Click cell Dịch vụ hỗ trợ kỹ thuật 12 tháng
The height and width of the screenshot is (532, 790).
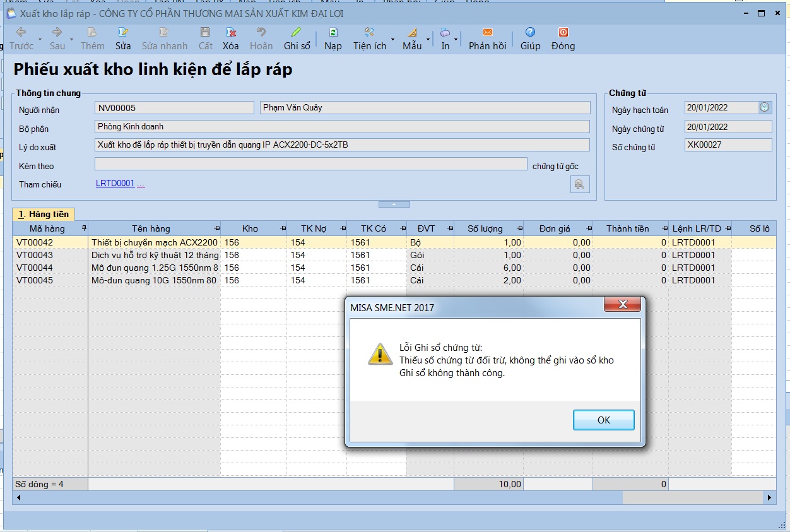155,255
